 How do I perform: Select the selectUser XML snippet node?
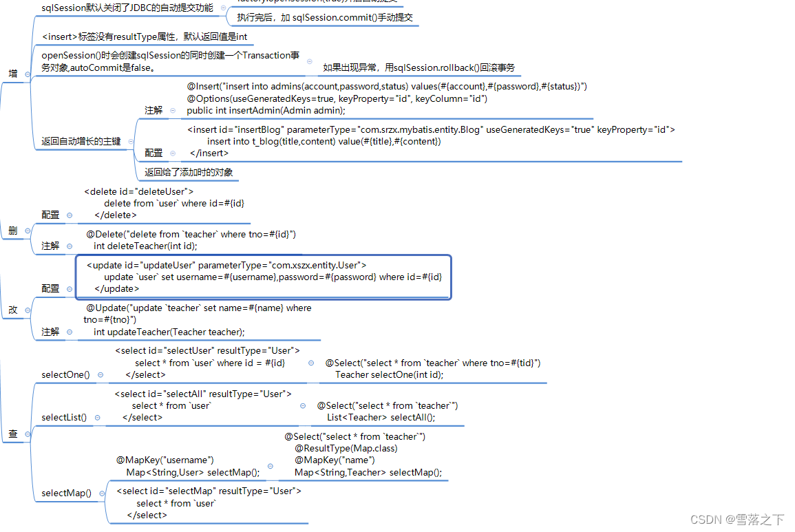click(x=207, y=363)
